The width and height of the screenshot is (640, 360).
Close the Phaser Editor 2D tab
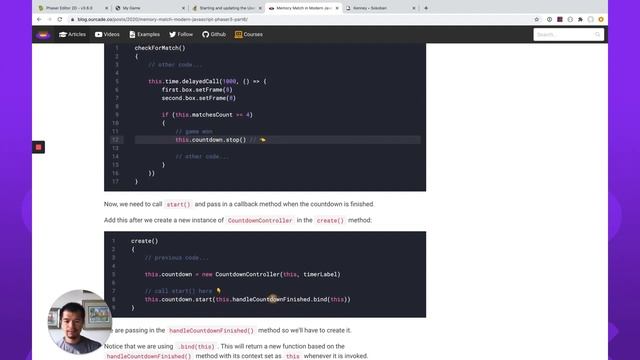pos(107,8)
